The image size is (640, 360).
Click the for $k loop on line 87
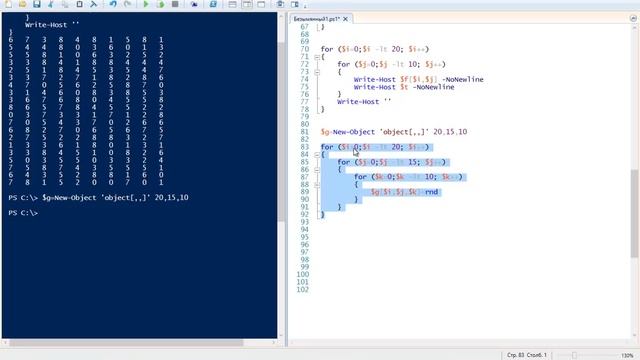[408, 177]
